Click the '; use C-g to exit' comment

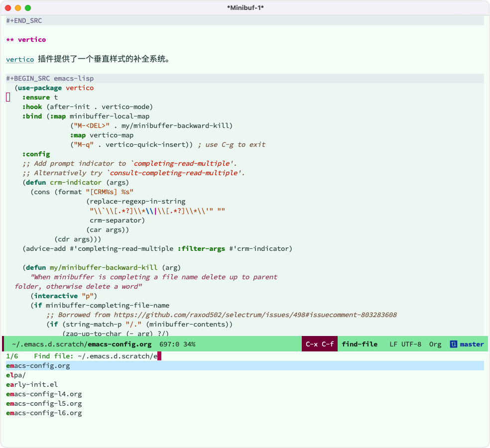tap(232, 145)
